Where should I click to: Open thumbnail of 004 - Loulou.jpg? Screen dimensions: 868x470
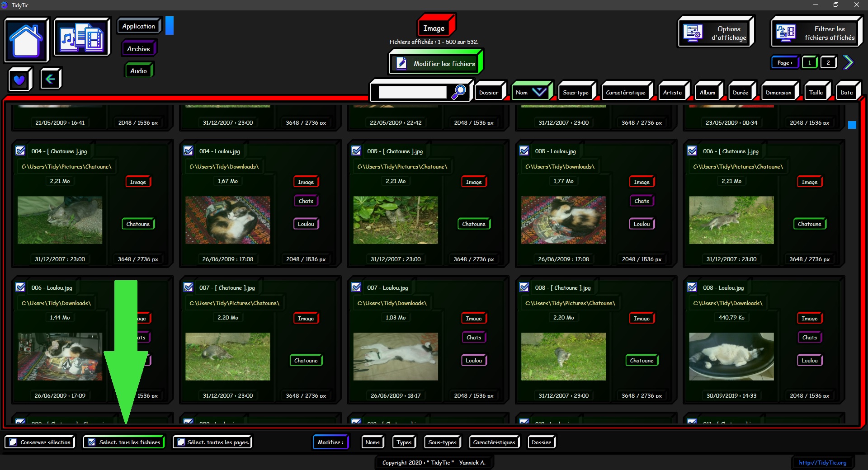point(228,220)
